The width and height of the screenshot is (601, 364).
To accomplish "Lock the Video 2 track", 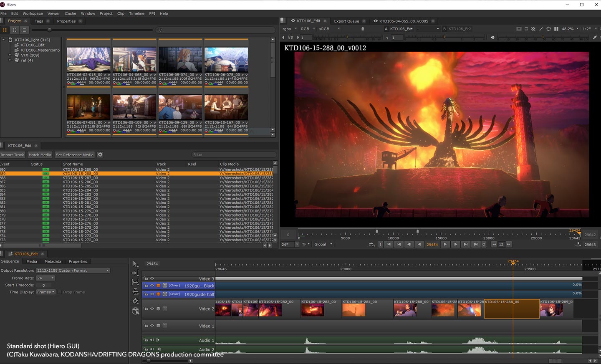I will (x=146, y=309).
